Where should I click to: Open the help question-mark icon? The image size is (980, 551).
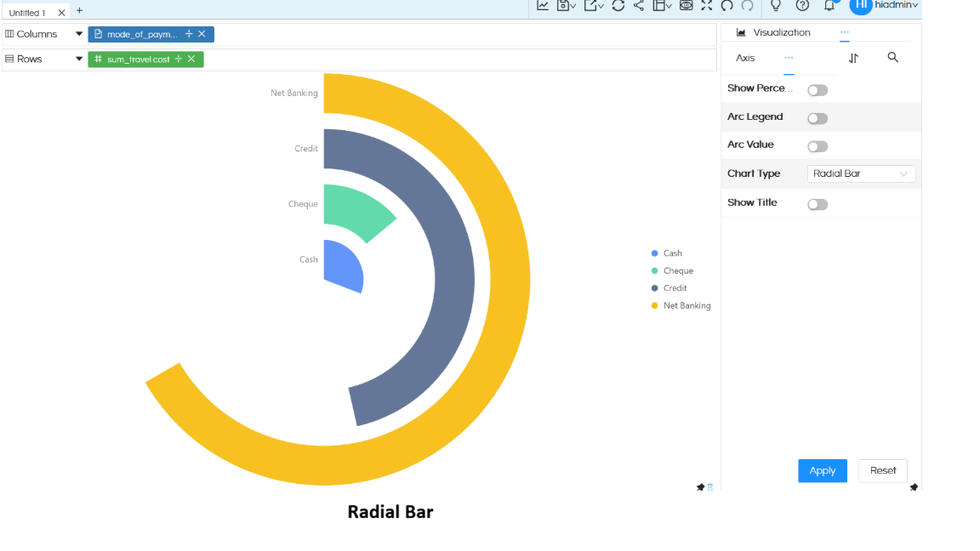tap(801, 6)
